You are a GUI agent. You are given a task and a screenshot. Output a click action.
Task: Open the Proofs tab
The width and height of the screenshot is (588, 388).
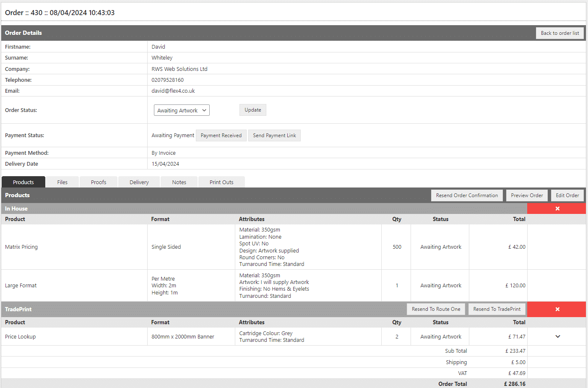click(99, 182)
